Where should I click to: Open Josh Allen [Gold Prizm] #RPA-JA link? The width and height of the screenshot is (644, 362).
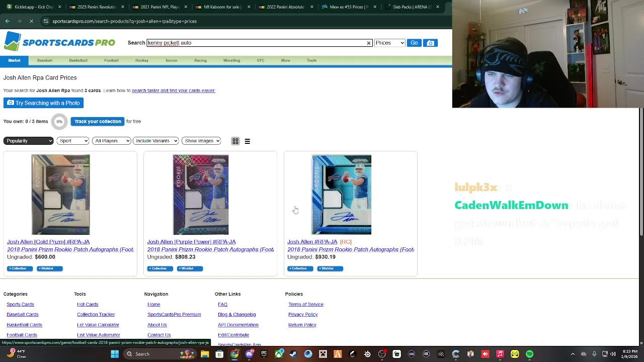(x=48, y=242)
